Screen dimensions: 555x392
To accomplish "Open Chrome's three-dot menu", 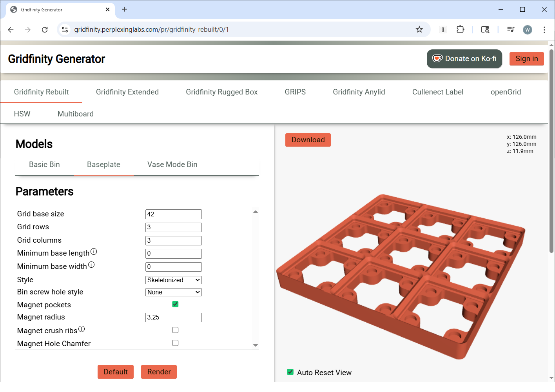I will tap(544, 29).
